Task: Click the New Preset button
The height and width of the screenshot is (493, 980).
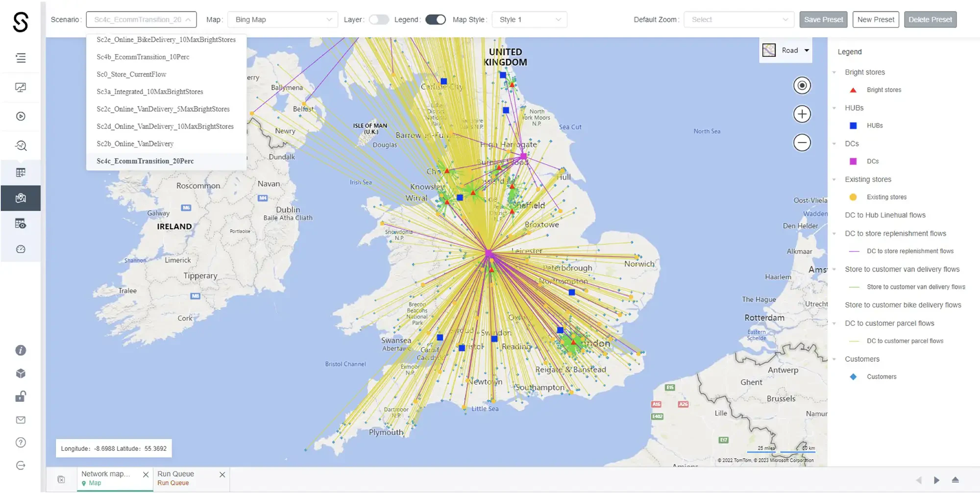Action: pos(876,19)
